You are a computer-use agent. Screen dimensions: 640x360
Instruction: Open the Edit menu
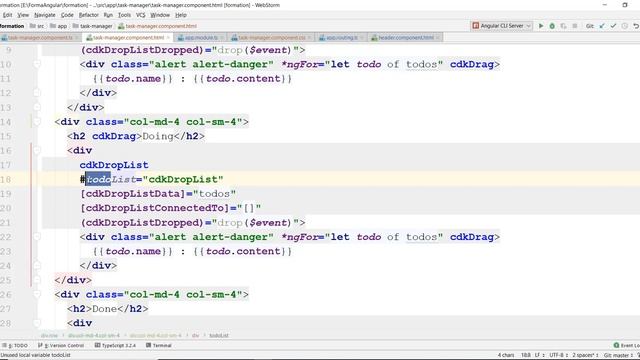(7, 15)
